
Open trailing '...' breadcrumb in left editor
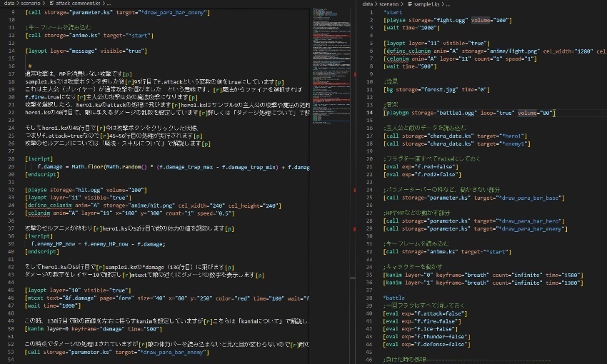(109, 3)
